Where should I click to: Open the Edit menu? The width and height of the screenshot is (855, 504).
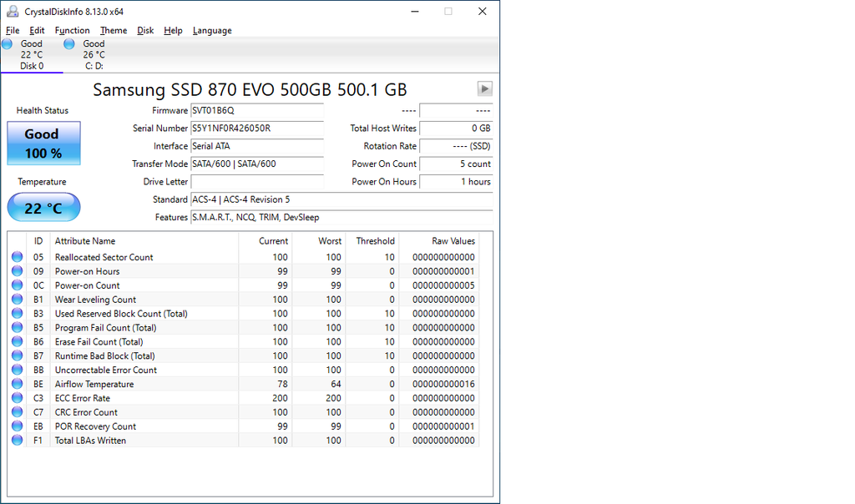point(37,31)
